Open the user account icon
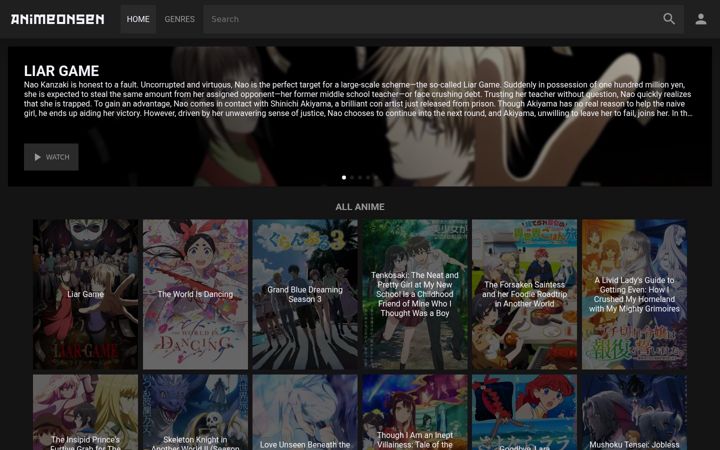The image size is (720, 450). coord(701,19)
